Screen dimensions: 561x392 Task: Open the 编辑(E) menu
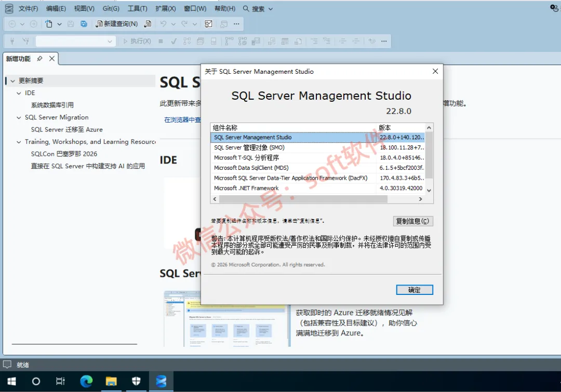(56, 9)
